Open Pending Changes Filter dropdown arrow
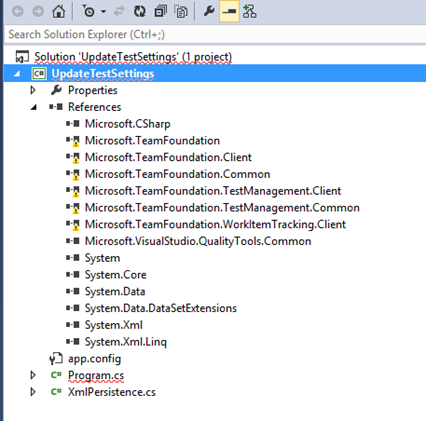 click(103, 12)
